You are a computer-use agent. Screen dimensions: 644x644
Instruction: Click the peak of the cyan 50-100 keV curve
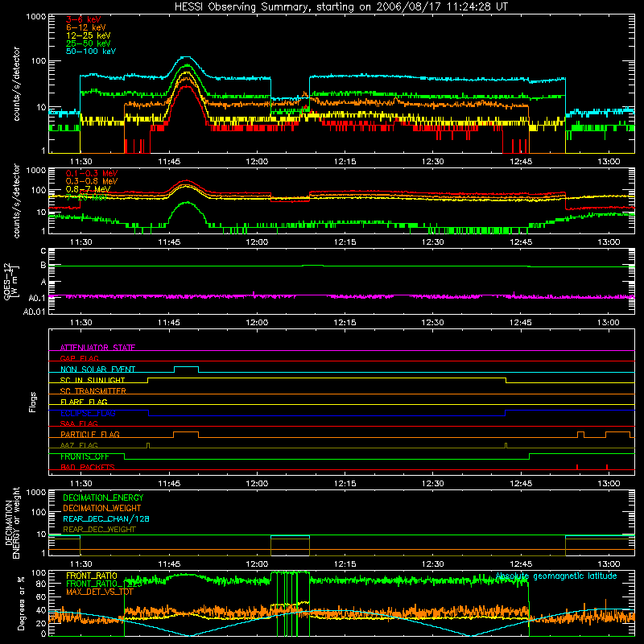[x=186, y=56]
